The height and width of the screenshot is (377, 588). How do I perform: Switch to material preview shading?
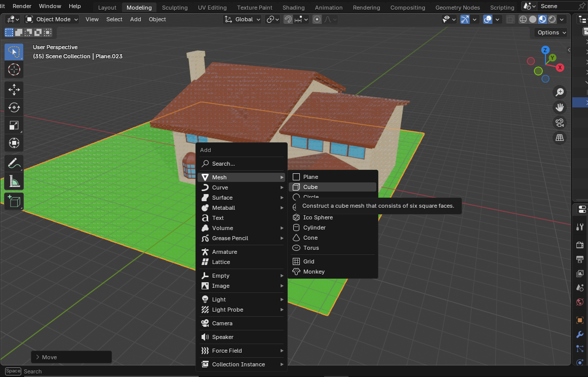click(x=542, y=19)
